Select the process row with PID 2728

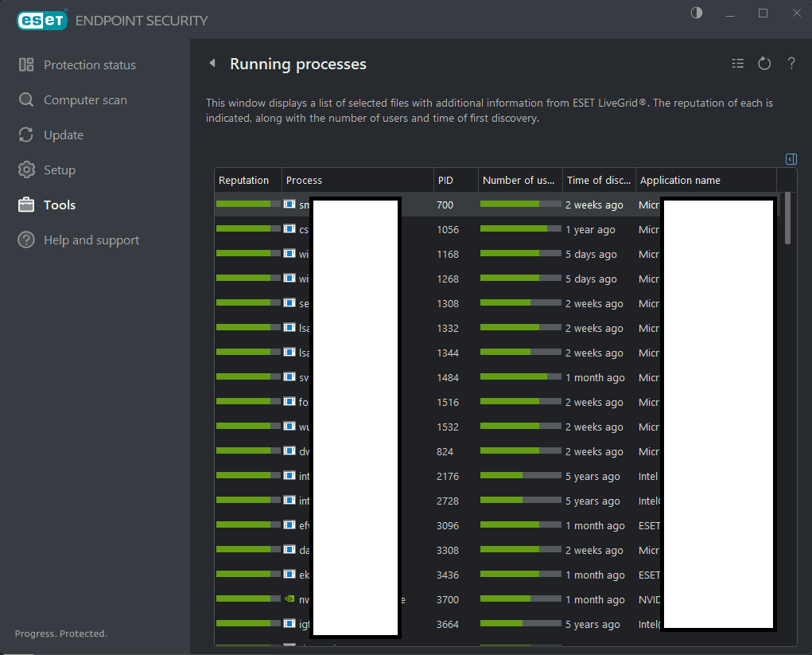tap(495, 501)
